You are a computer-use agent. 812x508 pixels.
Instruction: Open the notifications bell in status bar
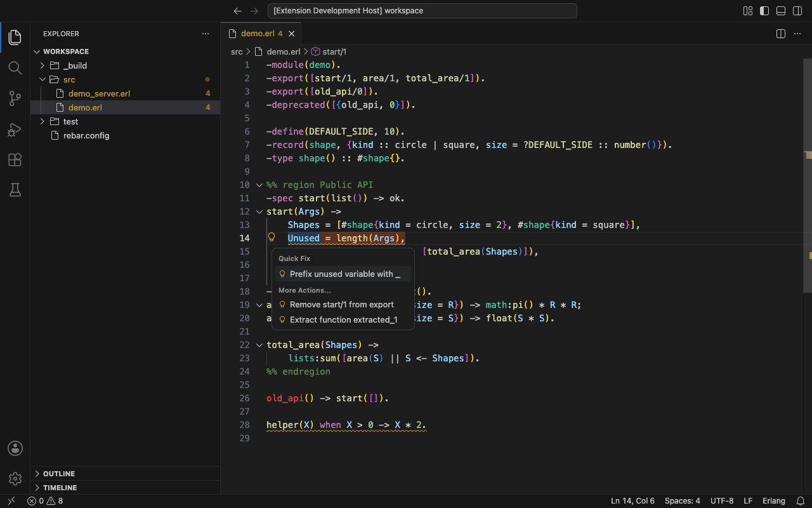801,501
